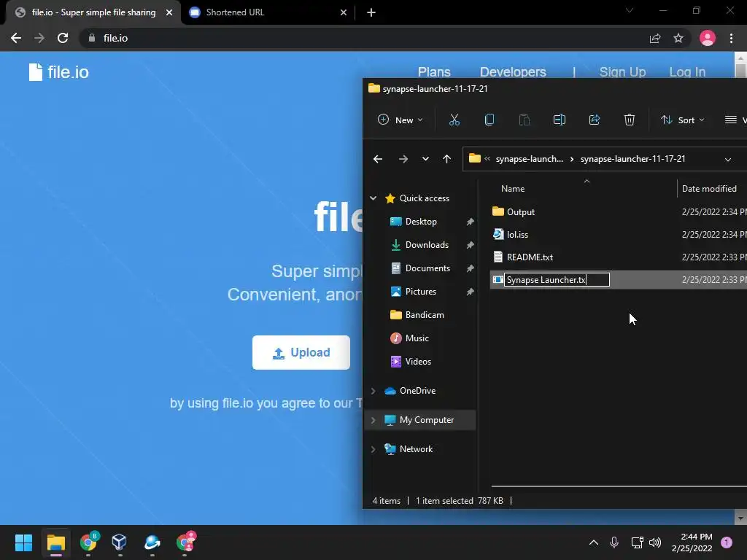This screenshot has width=747, height=560.
Task: Bookmark this page with star icon
Action: [x=678, y=38]
